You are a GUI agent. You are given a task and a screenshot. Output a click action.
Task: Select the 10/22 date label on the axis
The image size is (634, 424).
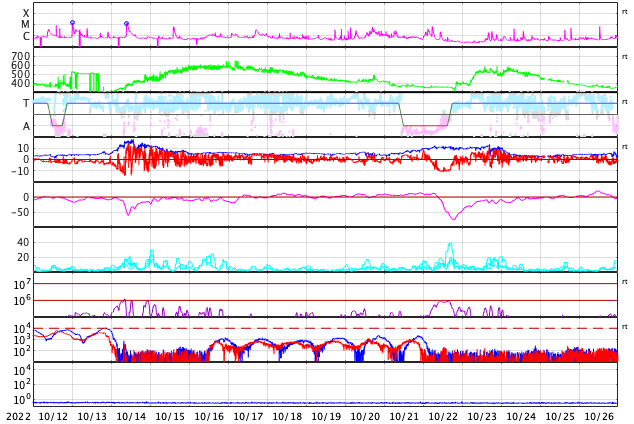point(443,416)
